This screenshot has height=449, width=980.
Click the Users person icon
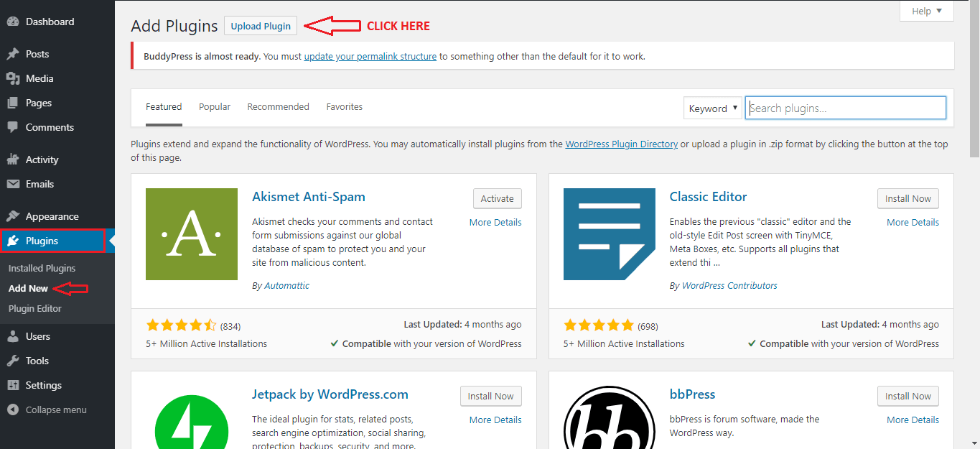pyautogui.click(x=13, y=336)
